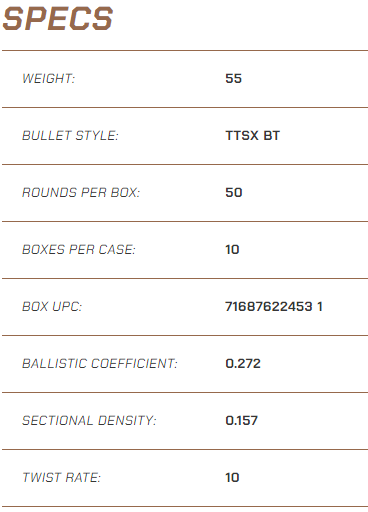
Task: Click the twist rate value 10
Action: point(232,478)
